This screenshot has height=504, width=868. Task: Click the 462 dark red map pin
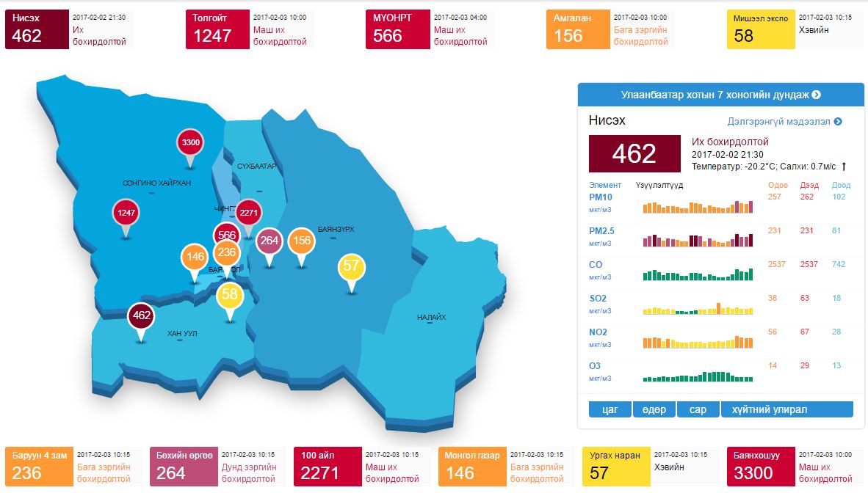141,316
